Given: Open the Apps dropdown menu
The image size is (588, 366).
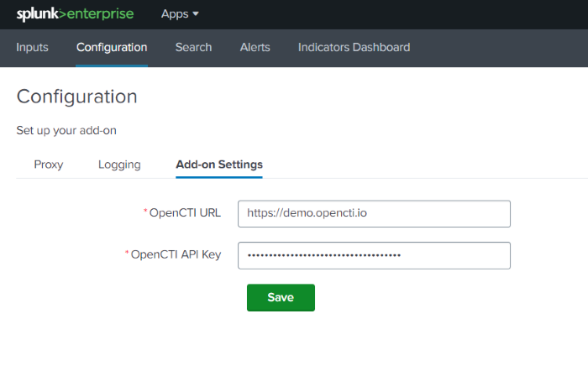Looking at the screenshot, I should pyautogui.click(x=180, y=14).
